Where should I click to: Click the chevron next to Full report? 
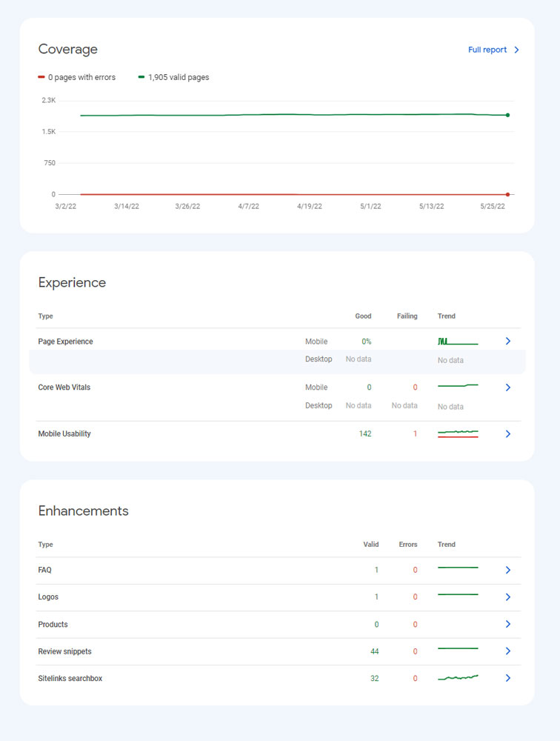click(x=516, y=50)
